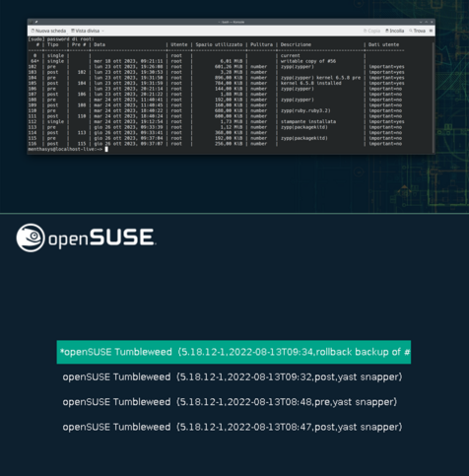Click the Vista divisa split view button
469x476 pixels.
click(85, 31)
